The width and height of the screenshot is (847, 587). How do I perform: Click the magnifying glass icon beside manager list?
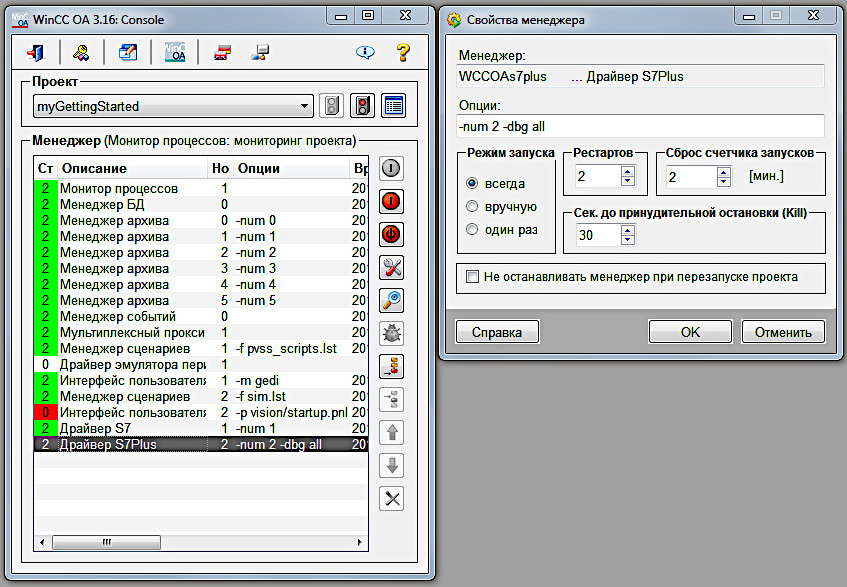[391, 300]
